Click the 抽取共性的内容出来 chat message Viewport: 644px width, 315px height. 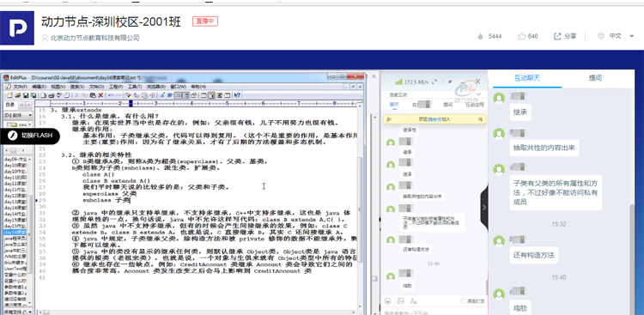[x=544, y=147]
